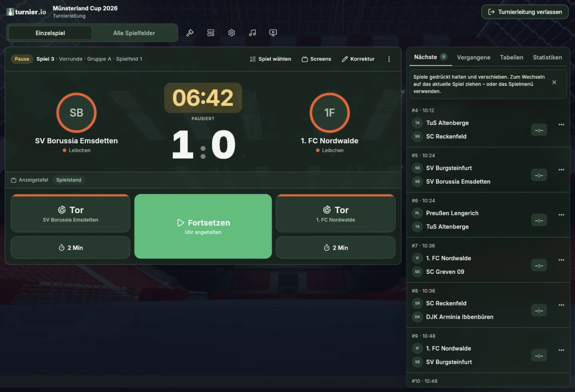Viewport: 575px width, 392px height.
Task: Click the paused 06:42 match timer
Action: (x=203, y=98)
